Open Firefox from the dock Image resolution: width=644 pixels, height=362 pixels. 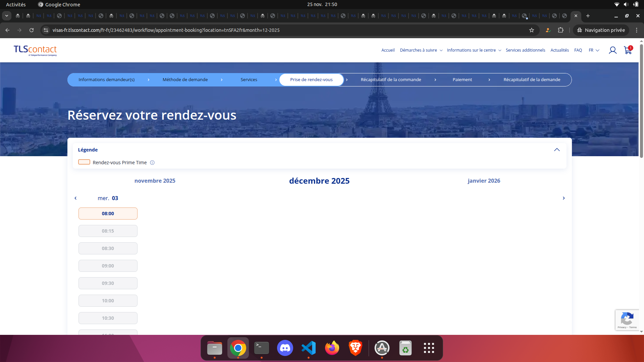(332, 348)
